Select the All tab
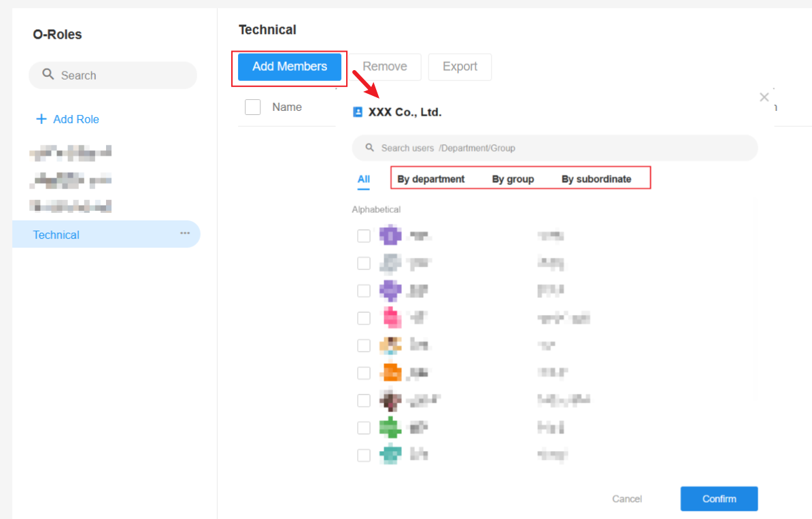 (364, 180)
